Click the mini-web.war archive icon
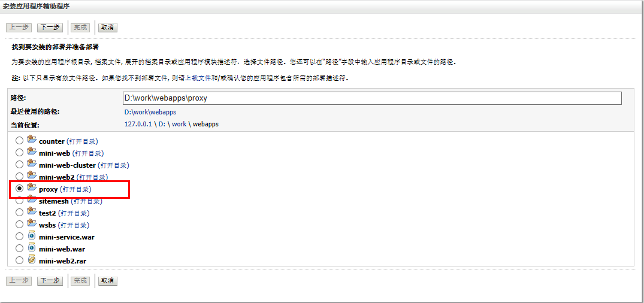This screenshot has height=303, width=644. [x=32, y=248]
